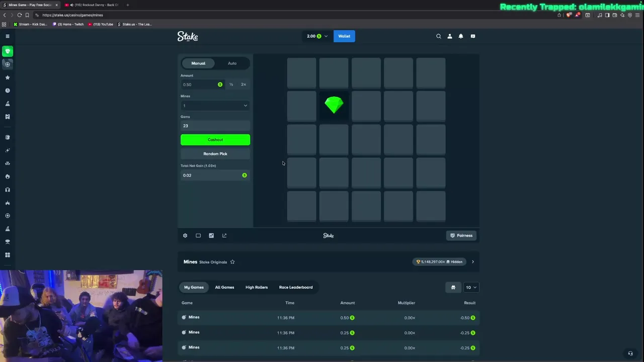
Task: Click the bet Amount input field
Action: coord(202,84)
